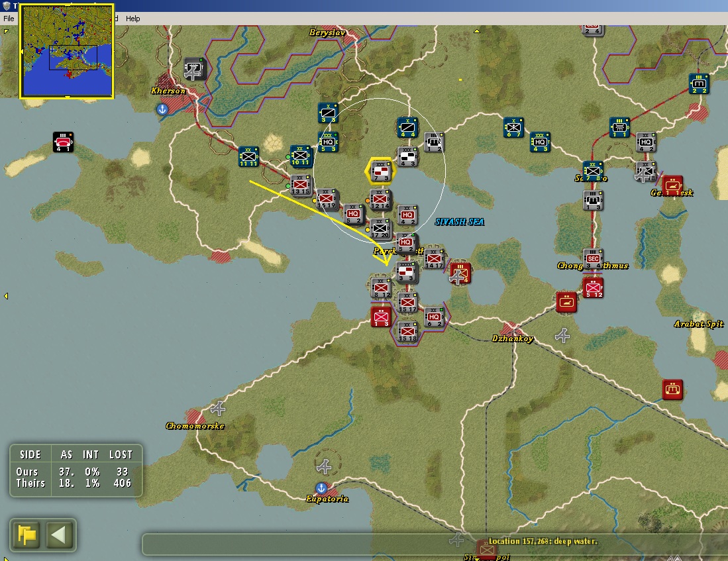Screen dimensions: 728x561
Task: Select the red air unit beside 14-17
Action: pos(460,273)
